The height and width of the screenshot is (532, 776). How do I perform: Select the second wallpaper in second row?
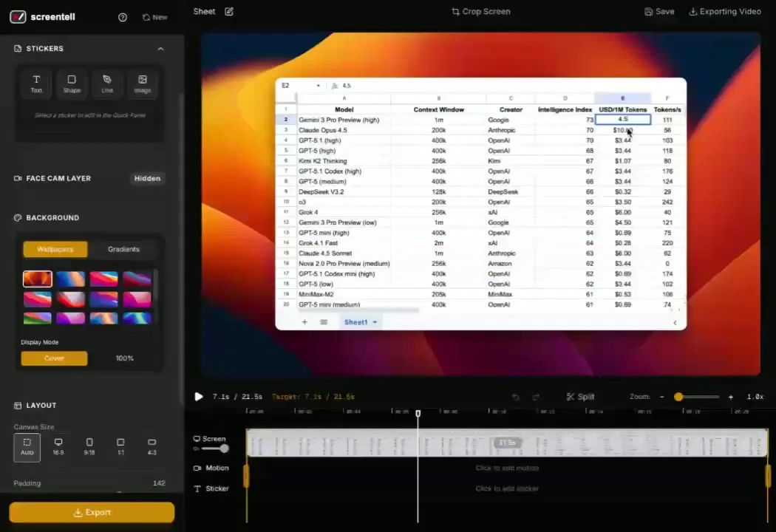point(71,299)
